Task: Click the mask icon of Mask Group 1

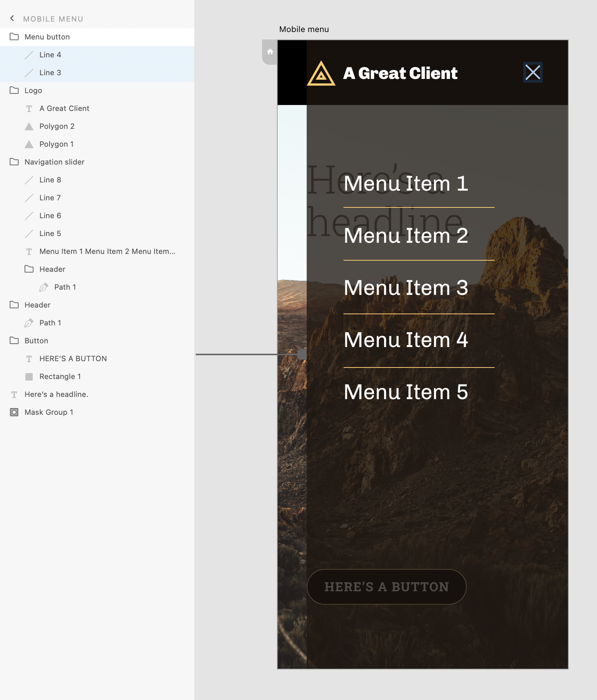Action: point(14,412)
